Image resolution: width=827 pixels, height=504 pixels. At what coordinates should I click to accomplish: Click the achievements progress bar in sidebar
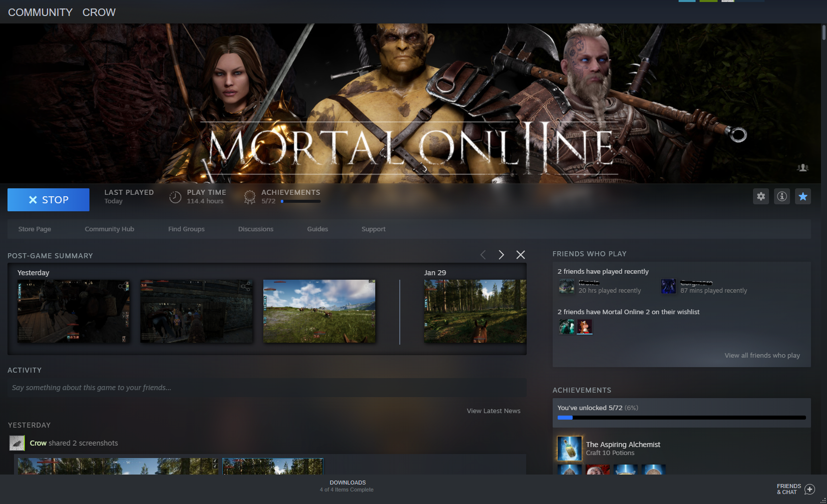[682, 418]
